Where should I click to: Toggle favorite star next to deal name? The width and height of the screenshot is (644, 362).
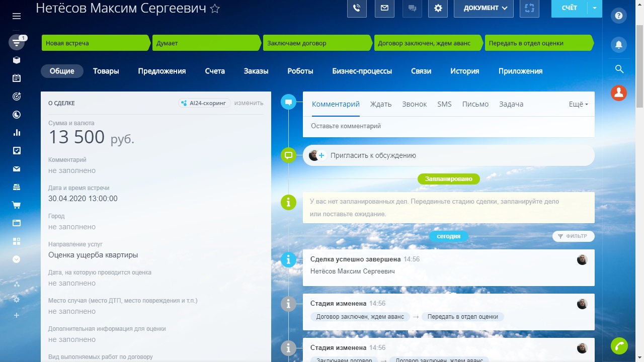215,9
